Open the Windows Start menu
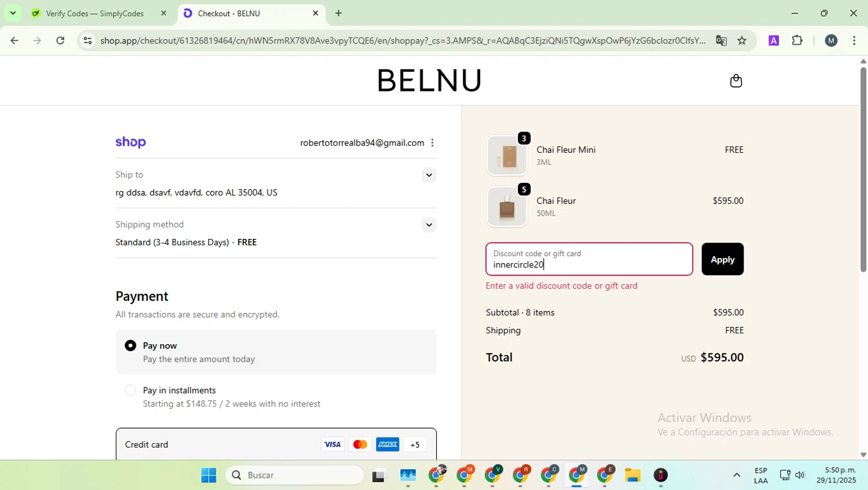 tap(208, 475)
